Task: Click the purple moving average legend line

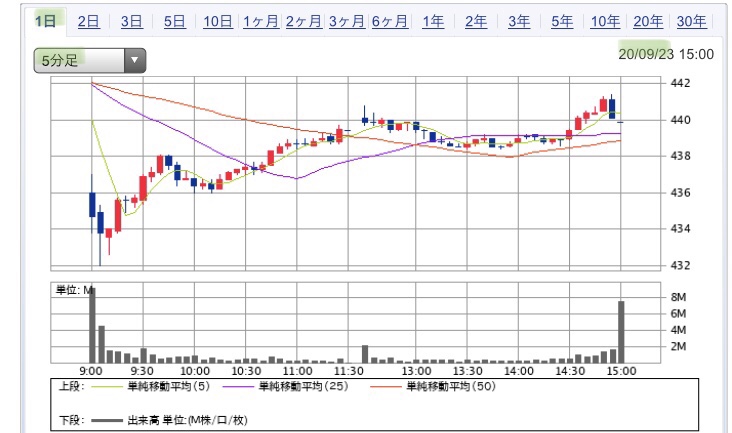Action: 238,387
